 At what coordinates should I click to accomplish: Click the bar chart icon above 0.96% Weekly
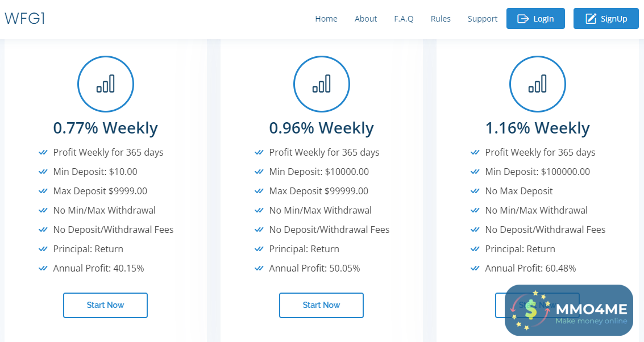[322, 84]
